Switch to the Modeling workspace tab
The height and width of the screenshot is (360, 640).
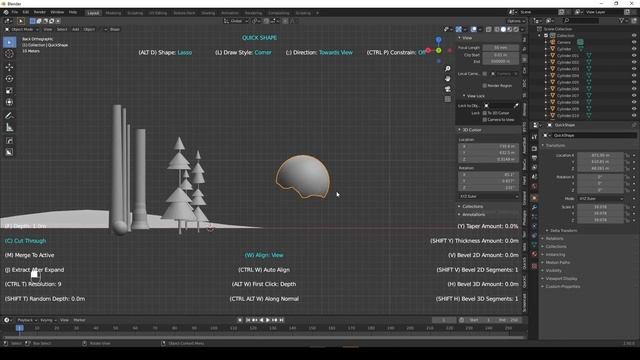point(113,13)
